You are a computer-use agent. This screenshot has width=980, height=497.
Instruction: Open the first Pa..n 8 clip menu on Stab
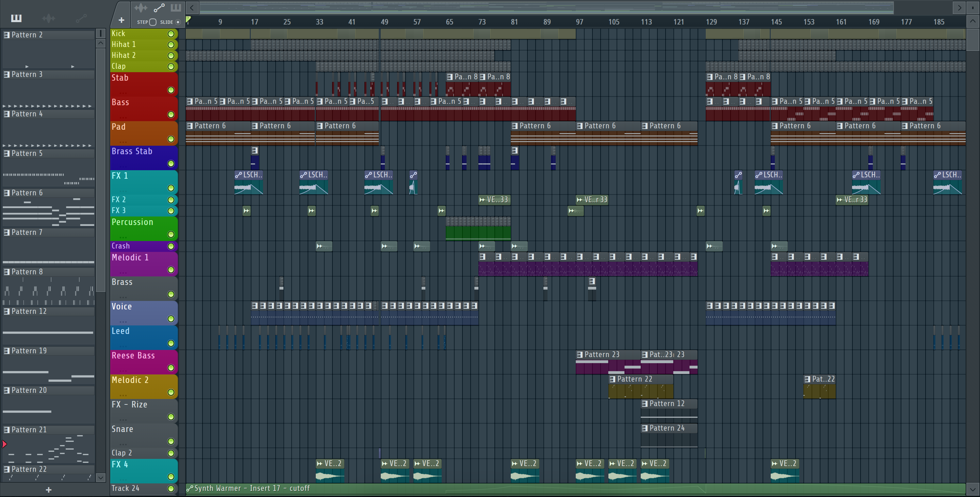(x=450, y=77)
